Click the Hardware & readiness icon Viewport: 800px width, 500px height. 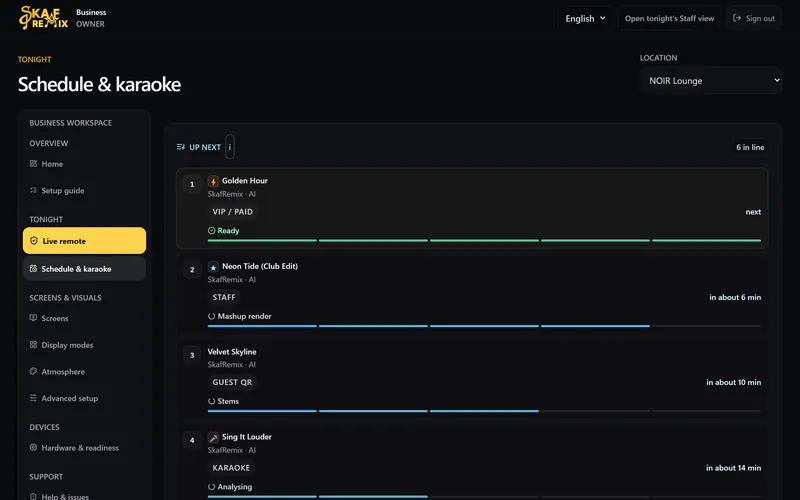33,447
